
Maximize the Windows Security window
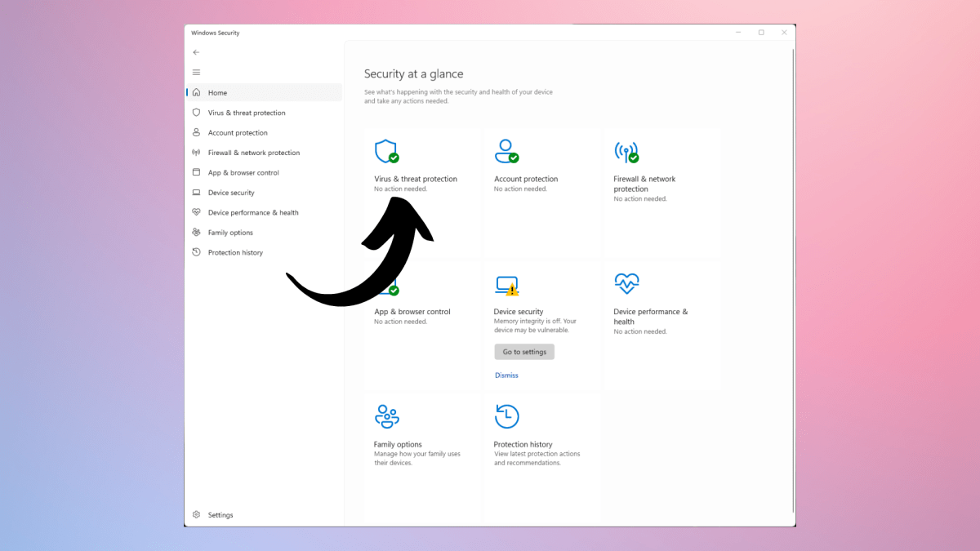click(x=761, y=33)
